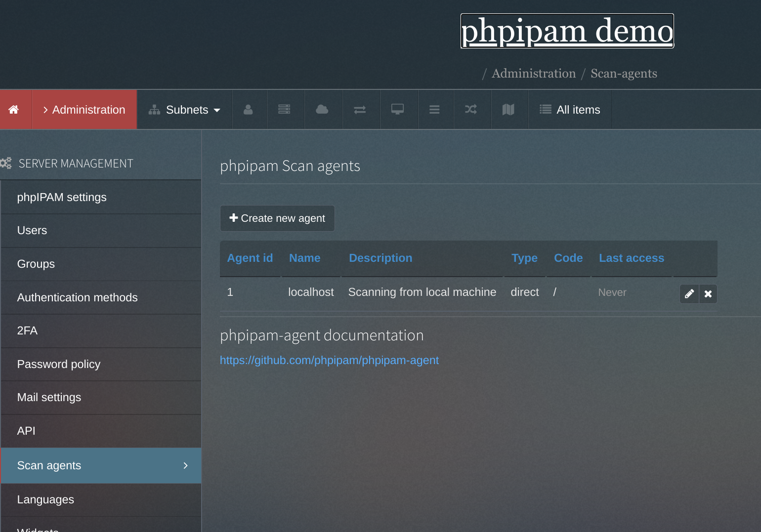
Task: Follow the Administration breadcrumb link
Action: point(534,74)
